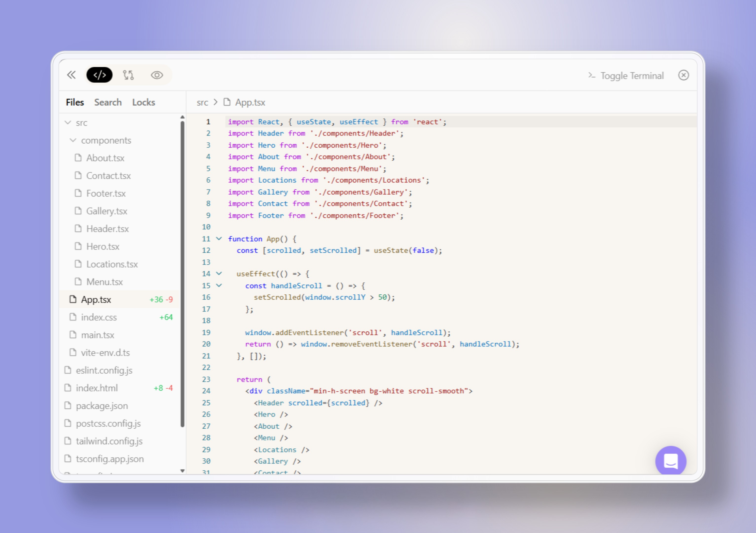The image size is (756, 533).
Task: Click the App.tsx file icon in the breadcrumb
Action: click(227, 102)
